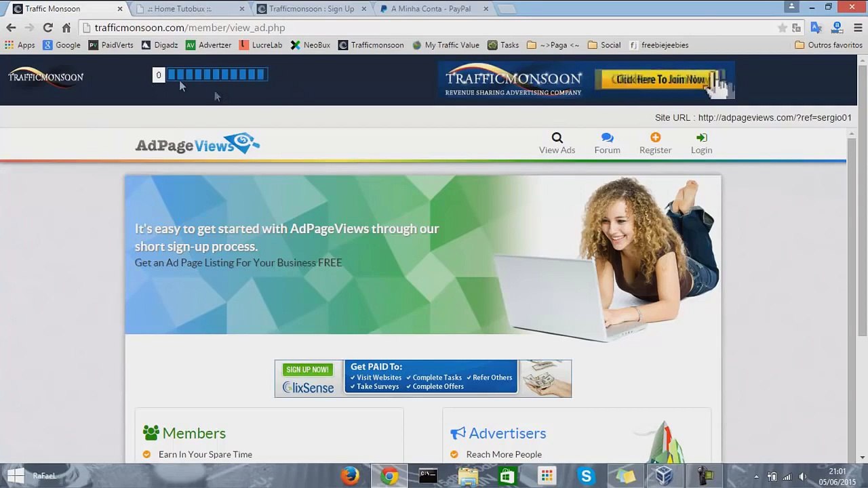Open the NeoBux bookmark
Image resolution: width=868 pixels, height=488 pixels.
pos(311,45)
